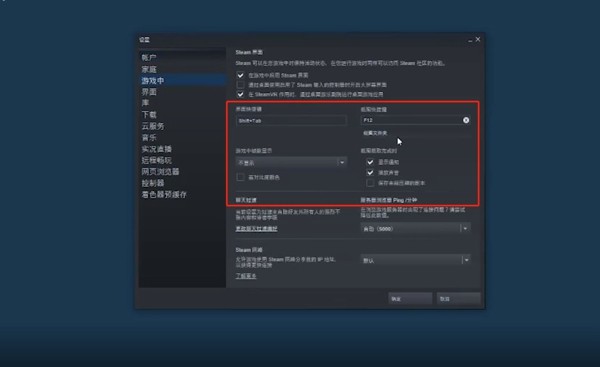Viewport: 600px width, 367px height.
Task: Open the in-game FPS counter dropdown
Action: tap(291, 163)
